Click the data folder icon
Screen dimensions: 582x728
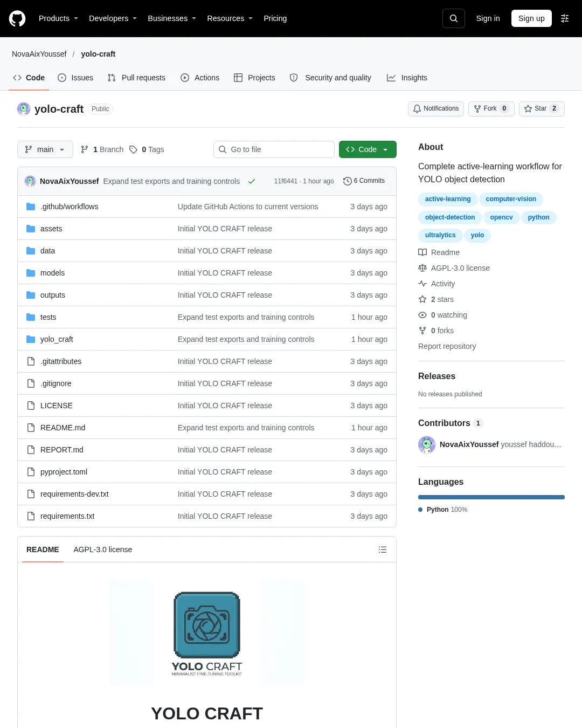(x=31, y=251)
